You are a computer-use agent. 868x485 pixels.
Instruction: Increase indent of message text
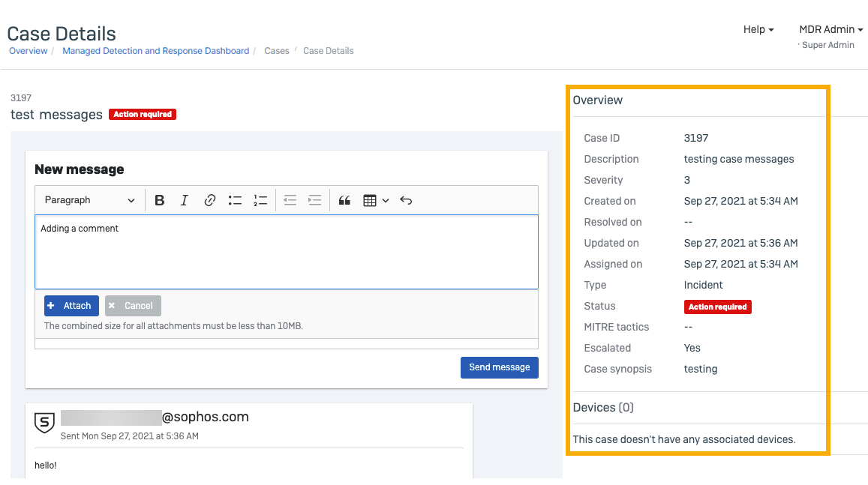(315, 200)
